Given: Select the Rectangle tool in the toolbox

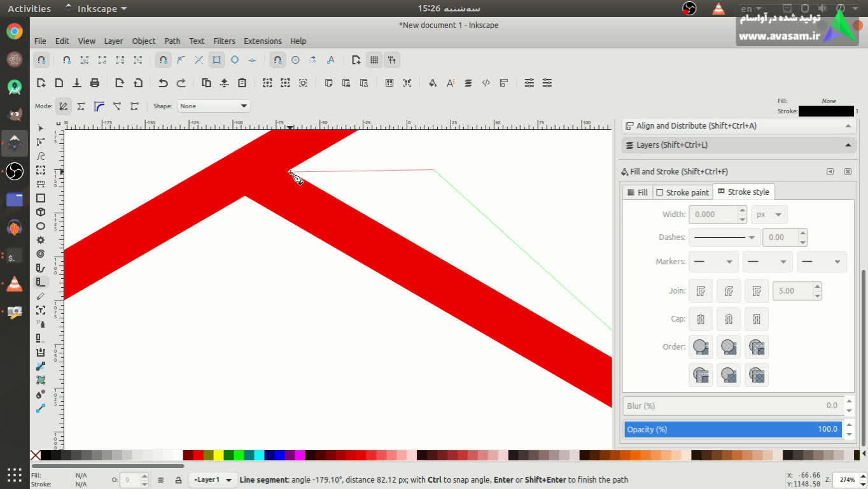Looking at the screenshot, I should tap(41, 198).
